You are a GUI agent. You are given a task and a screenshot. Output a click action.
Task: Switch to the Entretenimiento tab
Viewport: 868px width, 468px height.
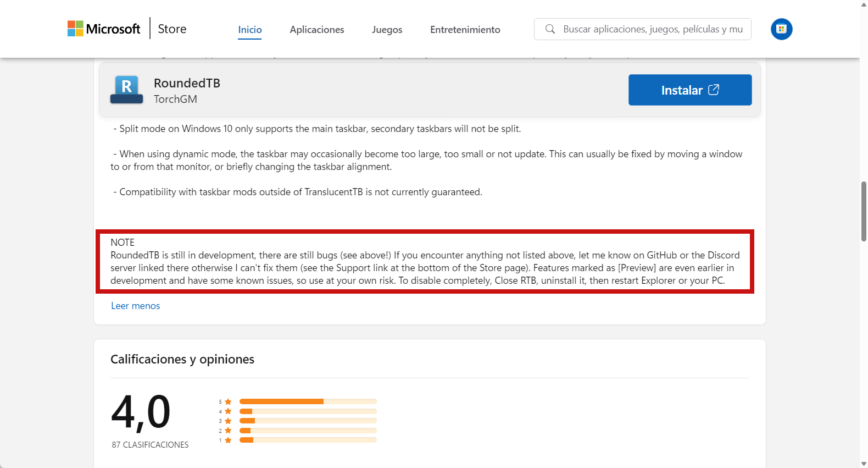click(465, 30)
